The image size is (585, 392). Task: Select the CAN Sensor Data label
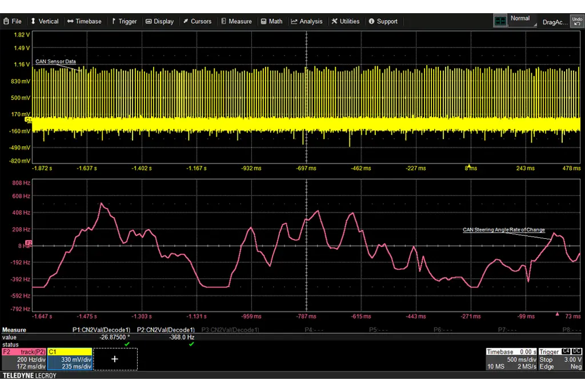(x=55, y=62)
